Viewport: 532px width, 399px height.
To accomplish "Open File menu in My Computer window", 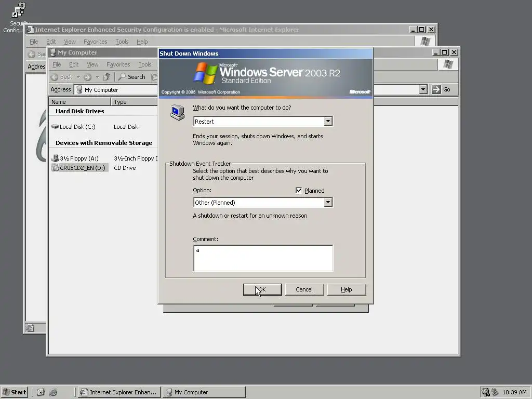I will pyautogui.click(x=57, y=64).
